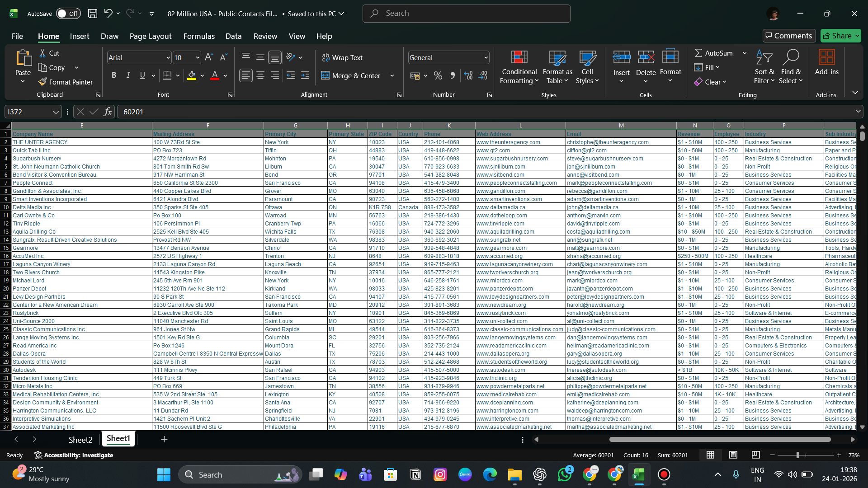This screenshot has width=868, height=488.
Task: Expand the General number format dropdown
Action: (x=486, y=57)
